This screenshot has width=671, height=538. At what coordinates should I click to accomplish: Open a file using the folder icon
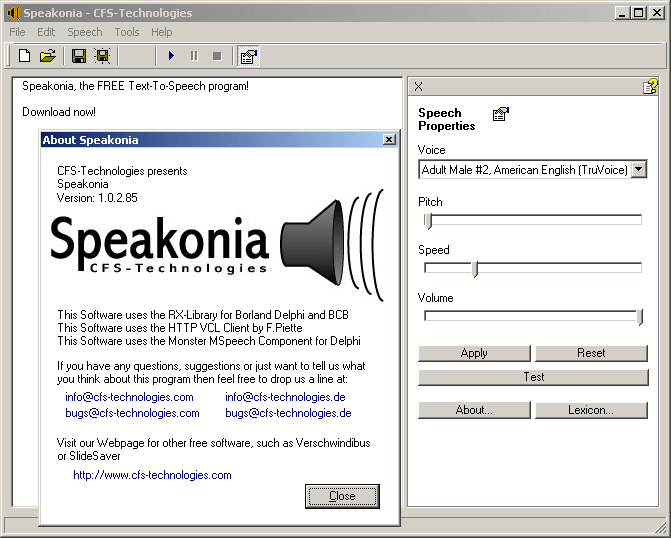[48, 56]
